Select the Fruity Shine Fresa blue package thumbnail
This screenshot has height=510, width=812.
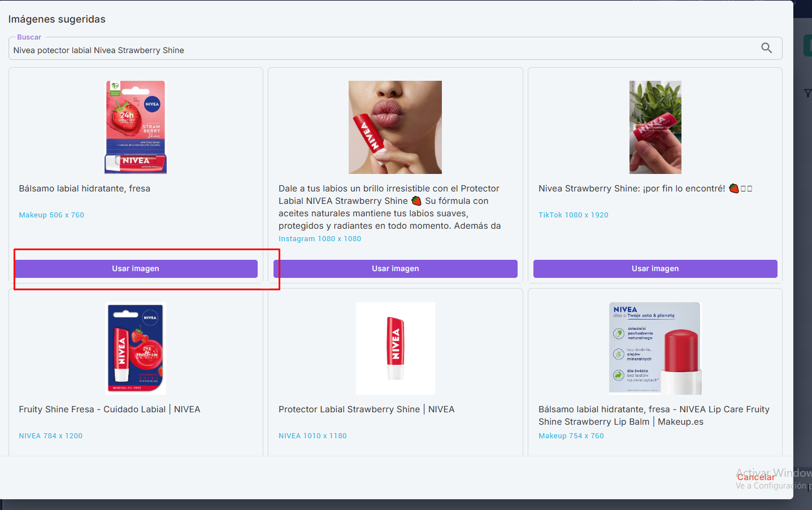coord(136,348)
